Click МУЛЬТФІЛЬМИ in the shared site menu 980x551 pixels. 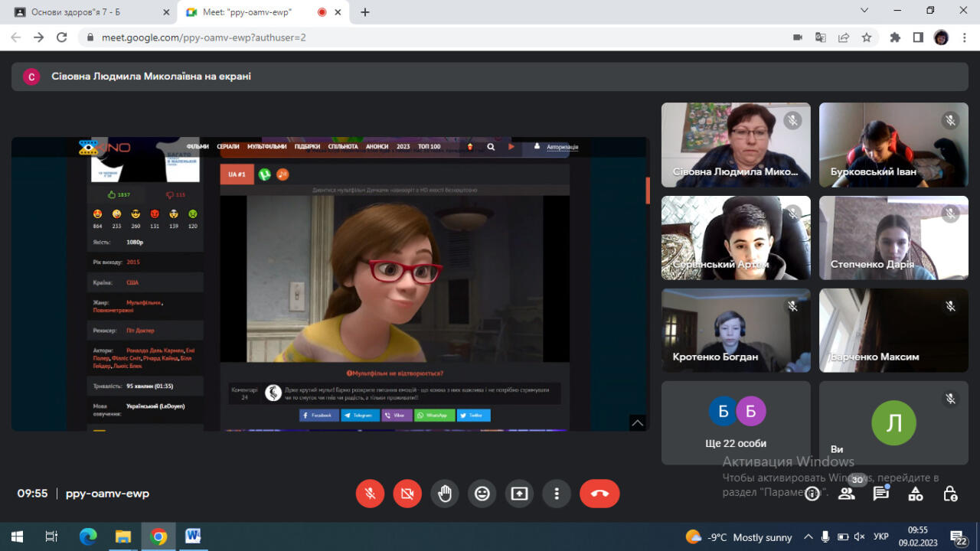pos(266,147)
